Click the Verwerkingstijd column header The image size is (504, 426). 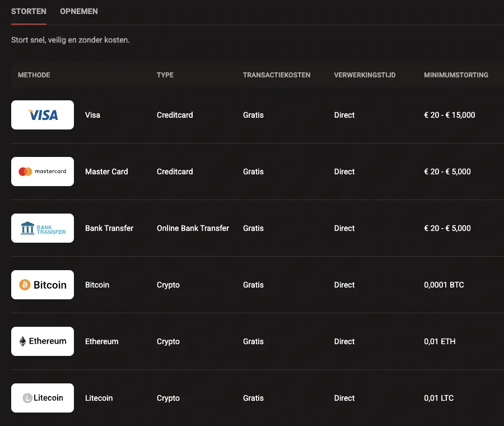[365, 75]
